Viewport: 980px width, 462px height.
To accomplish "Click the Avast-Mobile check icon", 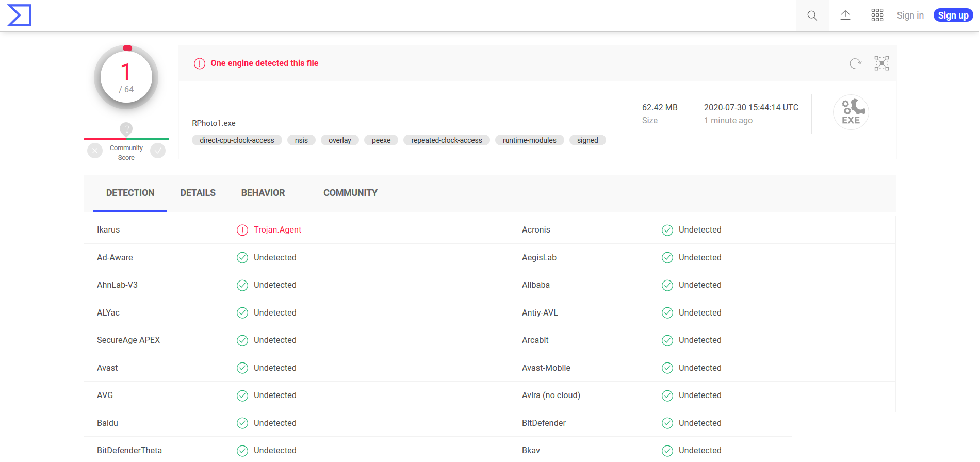I will [667, 368].
